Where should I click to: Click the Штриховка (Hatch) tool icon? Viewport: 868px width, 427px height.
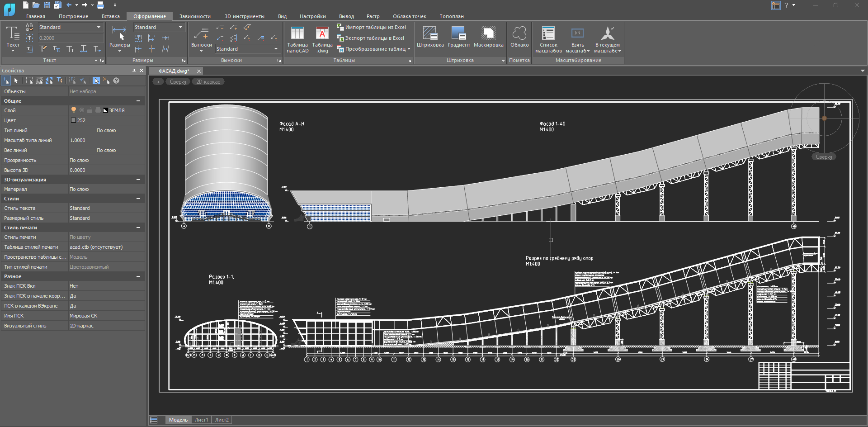[430, 34]
